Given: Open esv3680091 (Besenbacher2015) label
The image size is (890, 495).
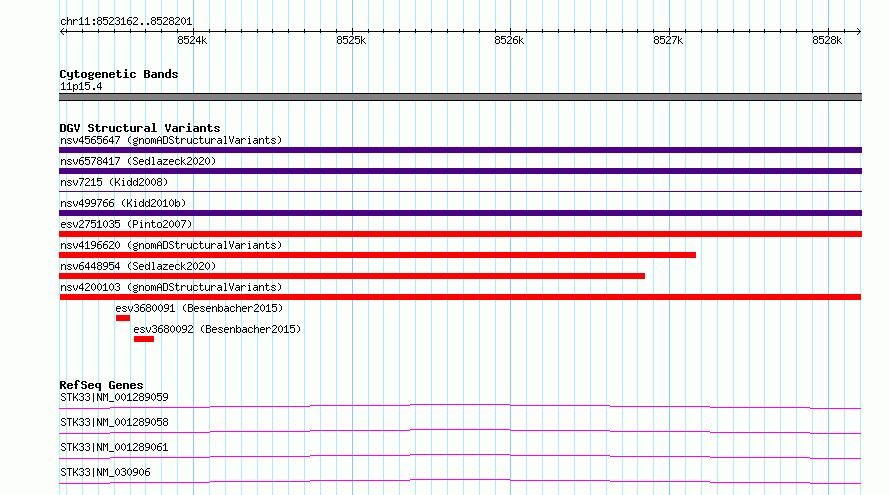Looking at the screenshot, I should pos(199,308).
